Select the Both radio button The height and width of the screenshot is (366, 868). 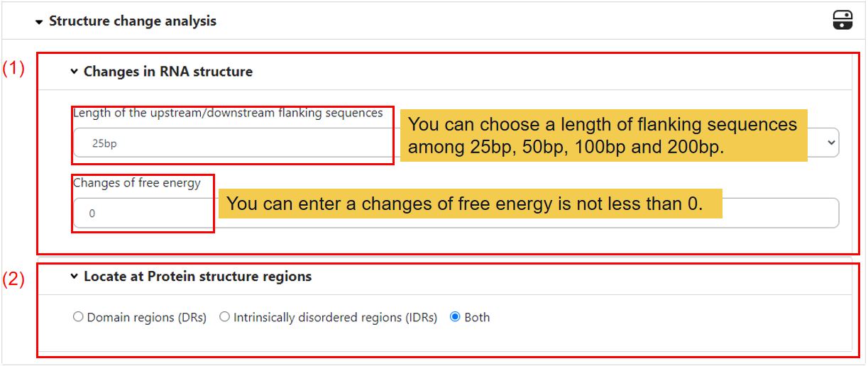pos(455,317)
